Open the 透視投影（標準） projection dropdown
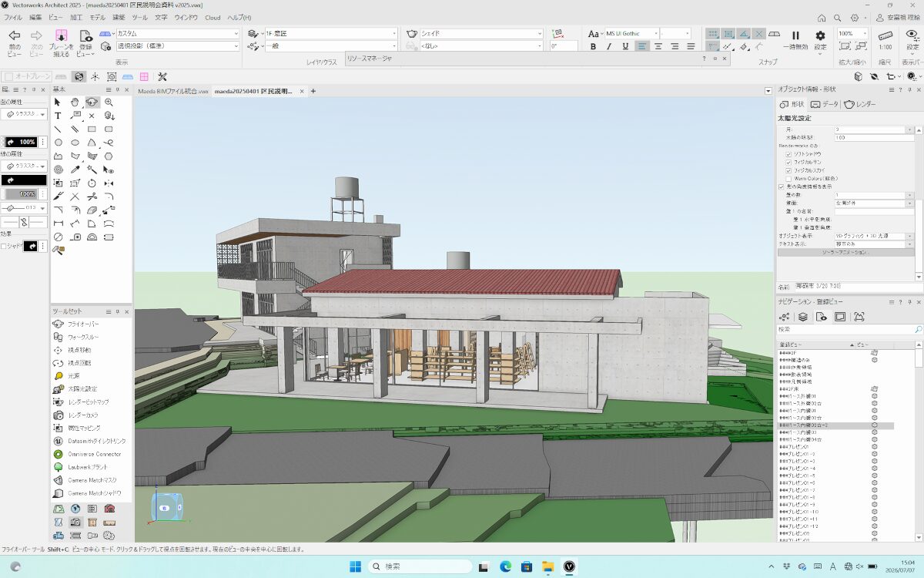924x578 pixels. click(178, 46)
